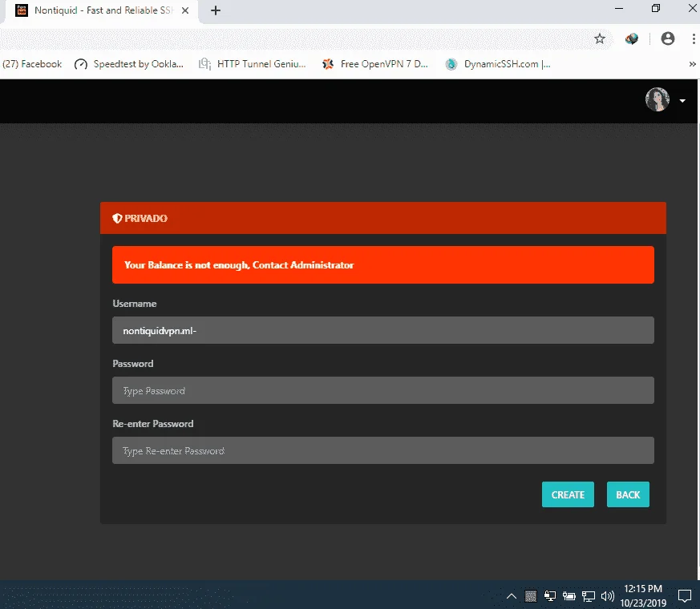Select the Nontiquid browser tab

pos(102,10)
